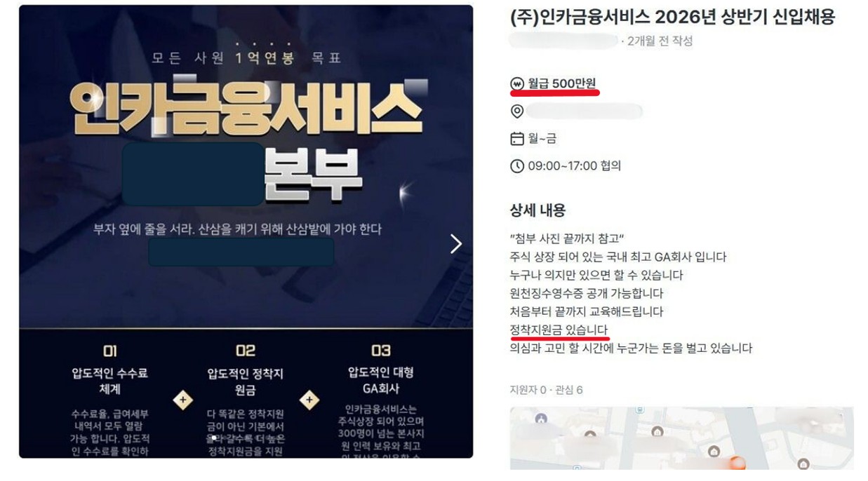The width and height of the screenshot is (868, 481).
Task: Click the 2개월 전 작성 timestamp
Action: click(x=660, y=41)
